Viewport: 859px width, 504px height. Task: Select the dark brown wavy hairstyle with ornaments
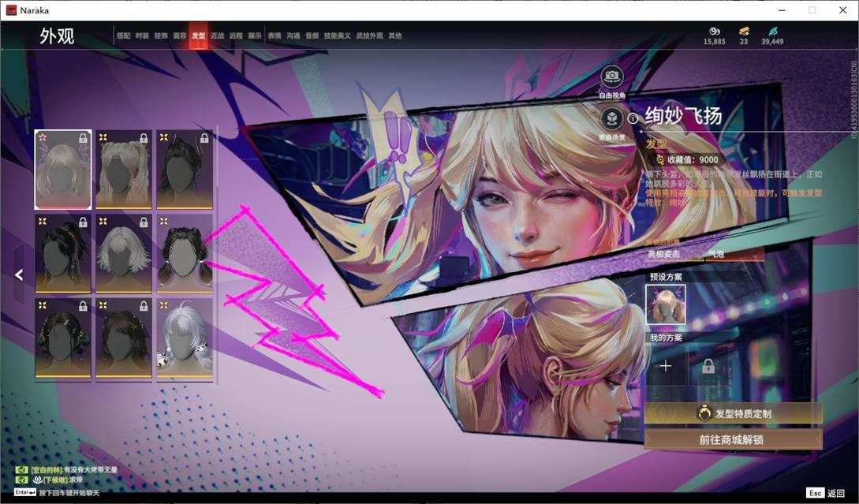click(124, 338)
